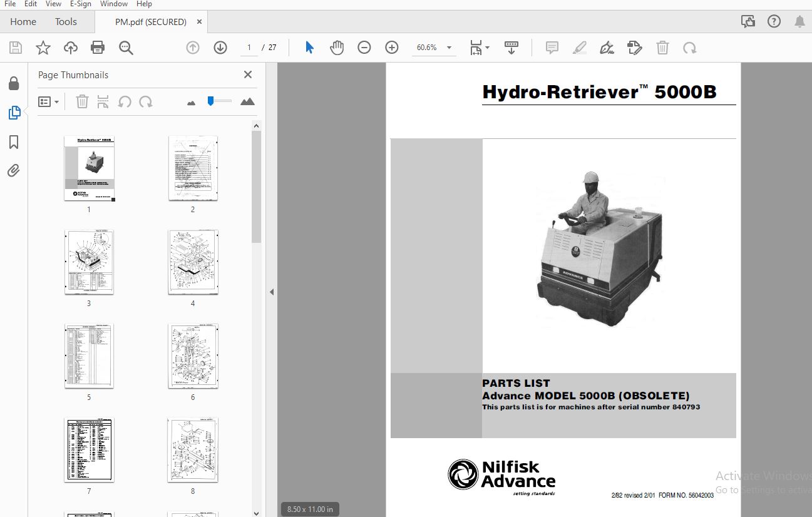This screenshot has width=812, height=517.
Task: Zoom in with the plus icon
Action: point(392,48)
